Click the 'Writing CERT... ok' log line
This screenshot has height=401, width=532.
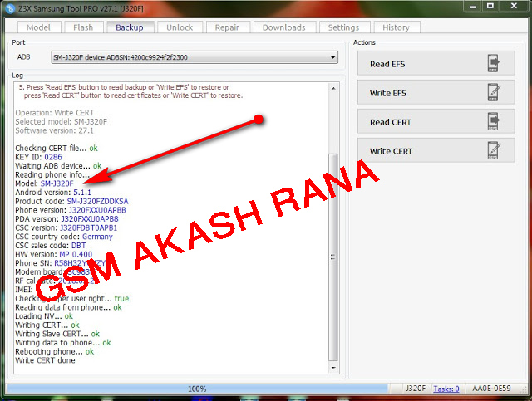[47, 325]
